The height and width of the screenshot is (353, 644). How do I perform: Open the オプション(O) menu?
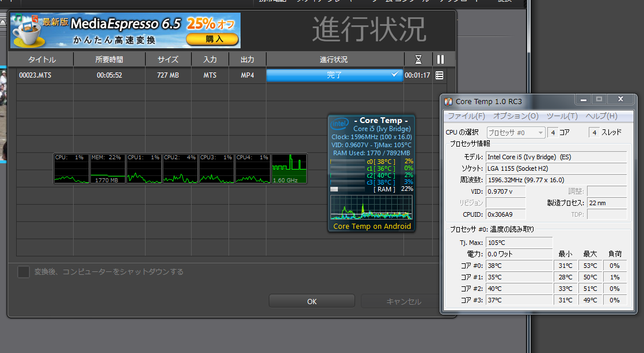(516, 116)
